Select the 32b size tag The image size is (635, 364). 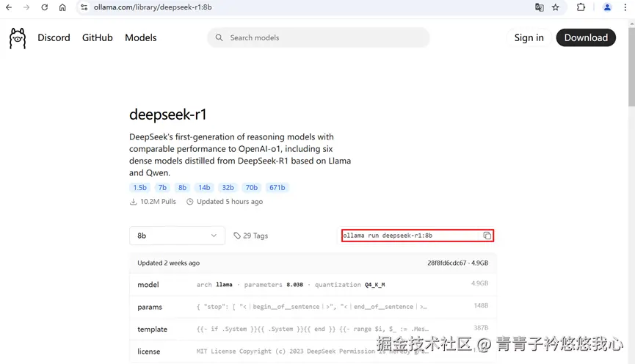(x=228, y=187)
